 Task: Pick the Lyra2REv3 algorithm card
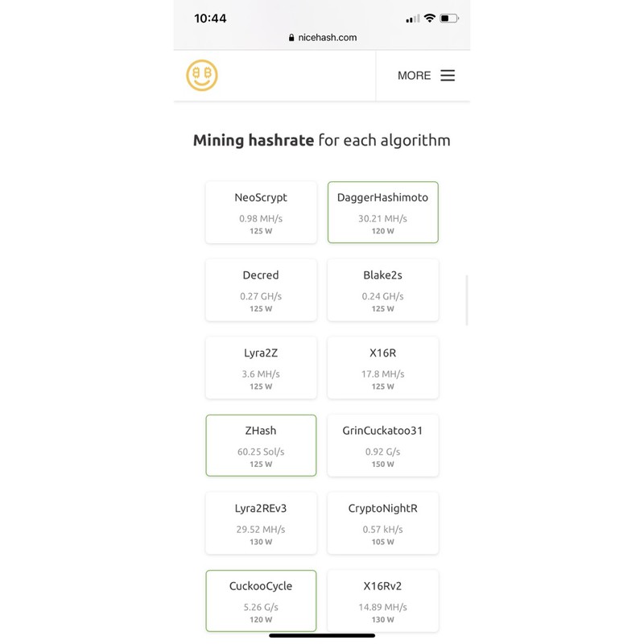(x=261, y=523)
